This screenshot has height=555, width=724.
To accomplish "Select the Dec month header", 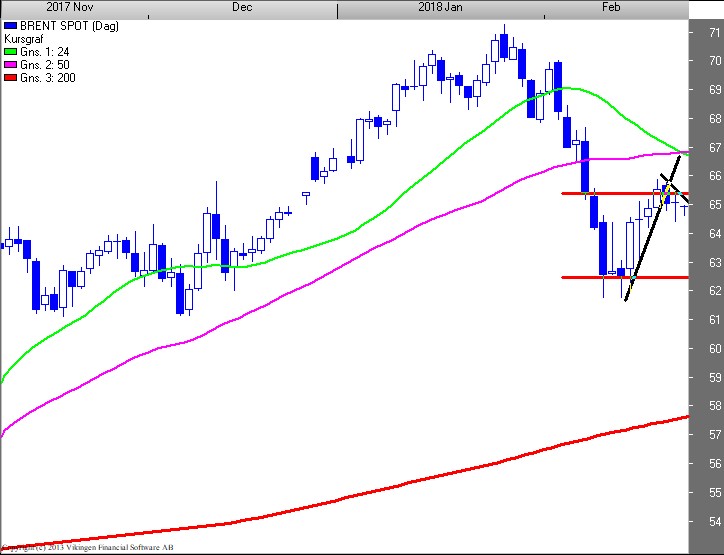I will click(x=241, y=7).
